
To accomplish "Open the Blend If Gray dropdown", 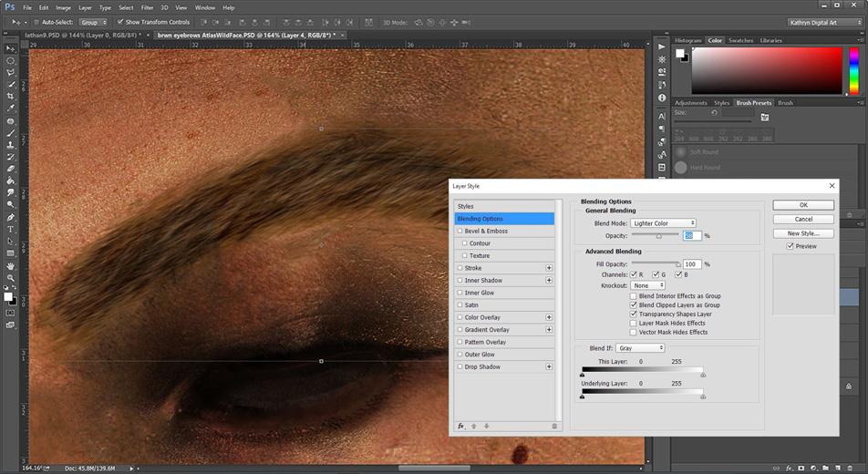I will (640, 348).
